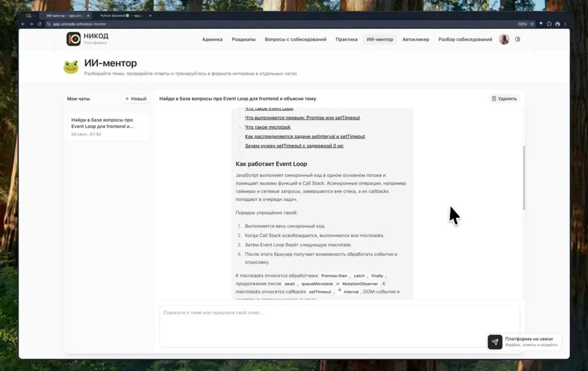Click the Как работает Event Loop heading
This screenshot has height=371, width=588.
271,164
